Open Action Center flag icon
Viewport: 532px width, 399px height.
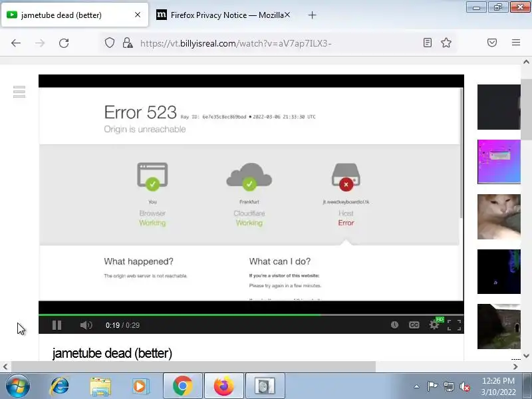432,386
